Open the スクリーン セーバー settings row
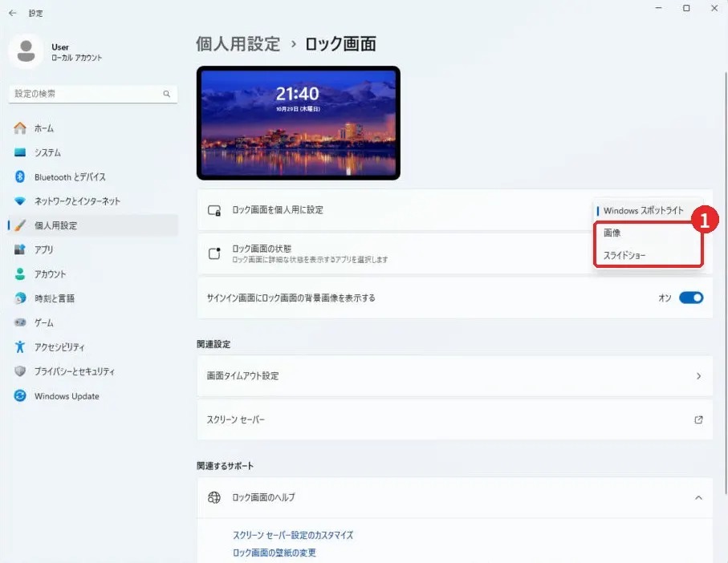The image size is (728, 563). pyautogui.click(x=455, y=419)
